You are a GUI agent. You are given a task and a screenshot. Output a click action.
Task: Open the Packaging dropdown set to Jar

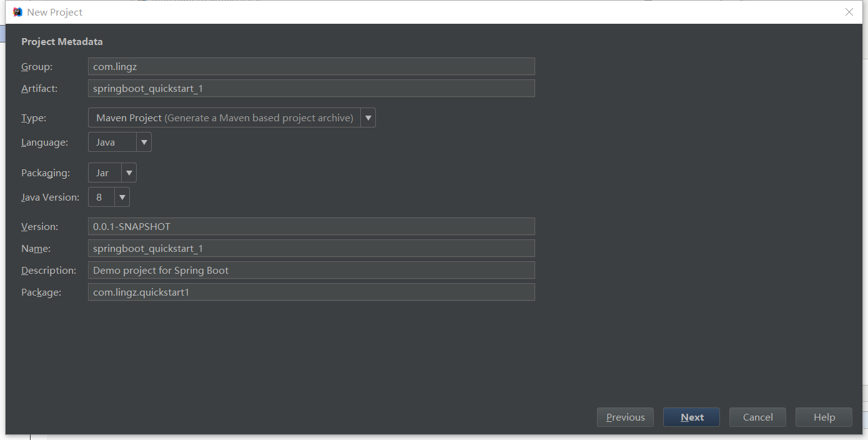coord(112,172)
